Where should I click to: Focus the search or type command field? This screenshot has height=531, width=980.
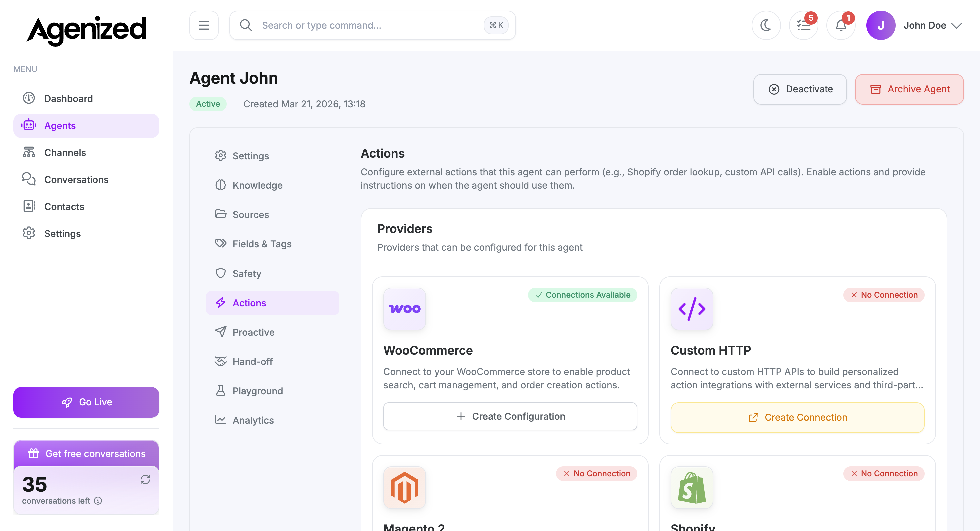tap(372, 25)
